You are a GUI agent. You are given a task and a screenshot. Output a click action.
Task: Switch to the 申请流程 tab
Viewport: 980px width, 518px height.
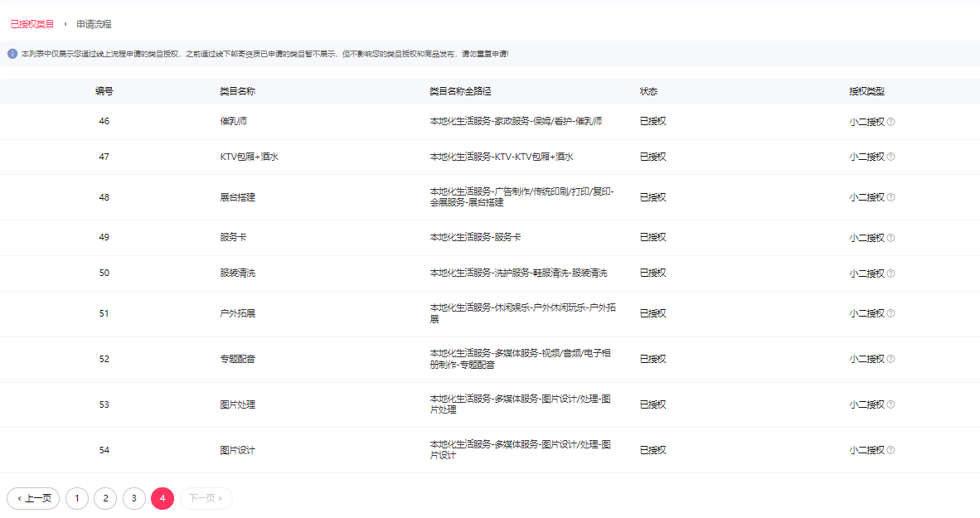[94, 24]
